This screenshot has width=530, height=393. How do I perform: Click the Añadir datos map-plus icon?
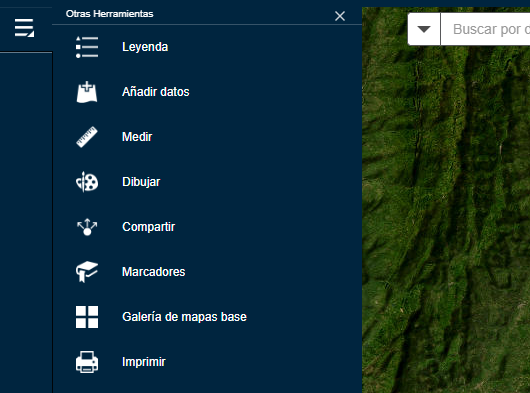pos(87,92)
